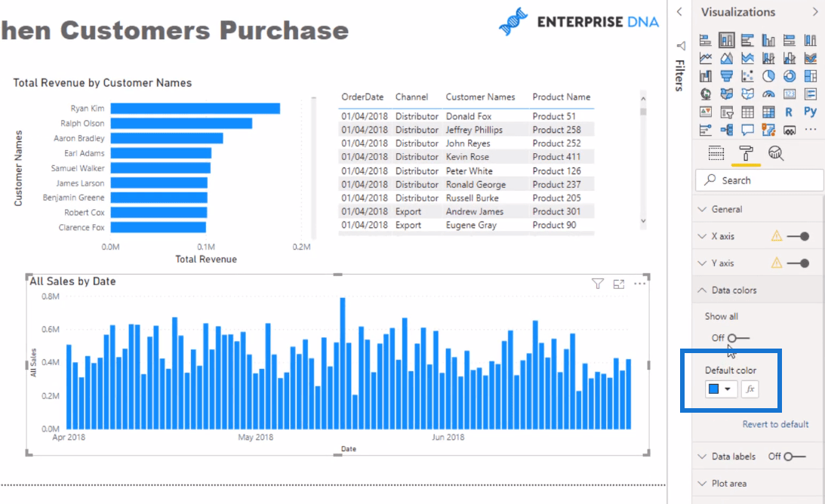
Task: Expand the Y axis section chevron
Action: pyautogui.click(x=702, y=263)
